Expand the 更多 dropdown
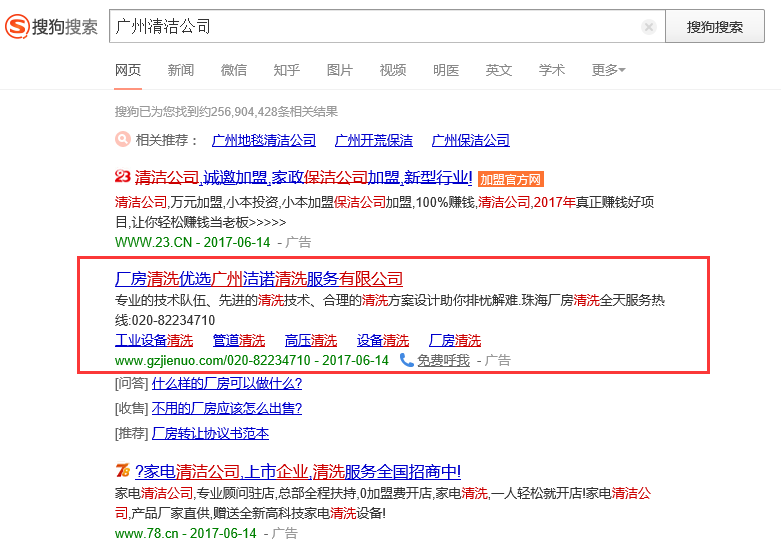The width and height of the screenshot is (781, 556). pos(608,70)
